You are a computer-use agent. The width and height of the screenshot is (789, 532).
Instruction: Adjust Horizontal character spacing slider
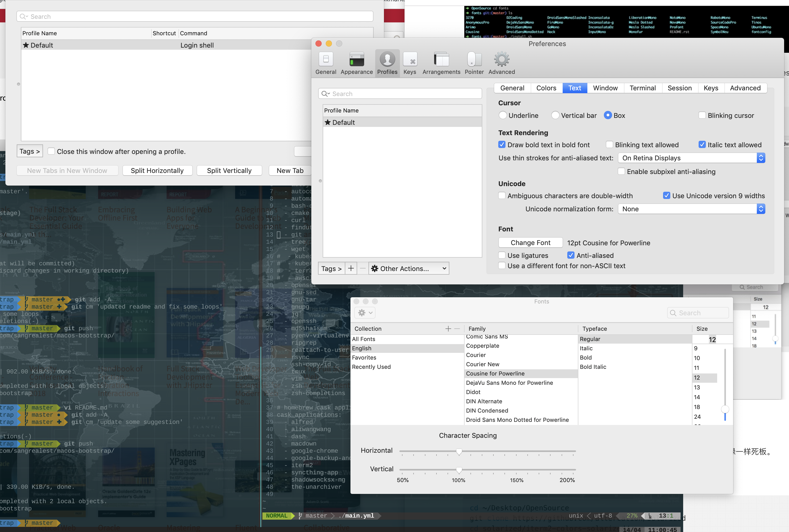pyautogui.click(x=459, y=451)
